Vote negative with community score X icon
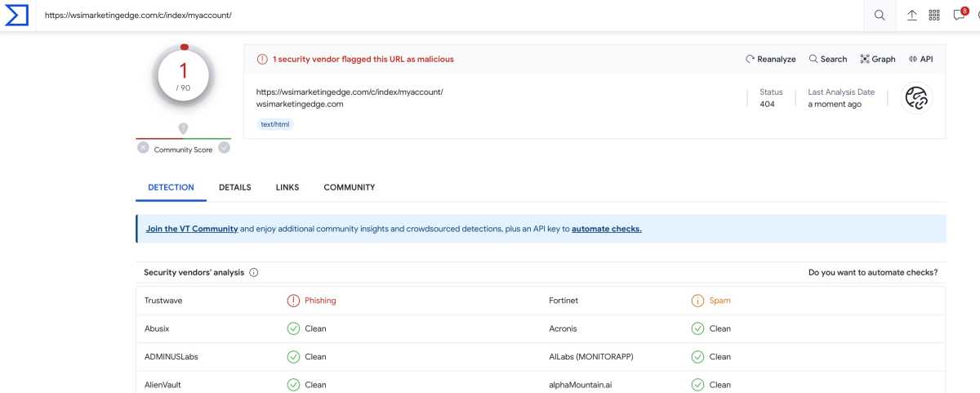 tap(143, 148)
